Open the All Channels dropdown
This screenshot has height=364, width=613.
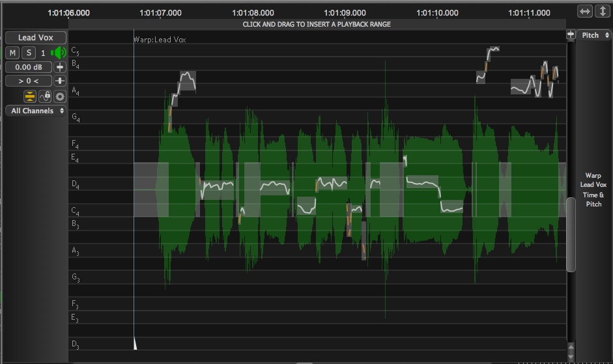36,111
